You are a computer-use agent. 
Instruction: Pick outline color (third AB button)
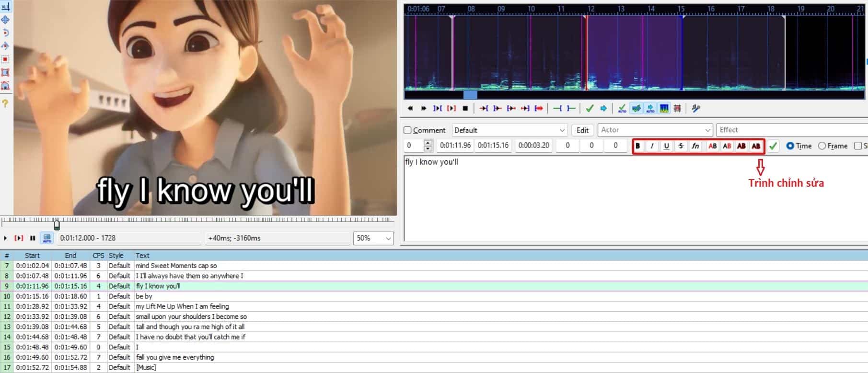[x=741, y=146]
